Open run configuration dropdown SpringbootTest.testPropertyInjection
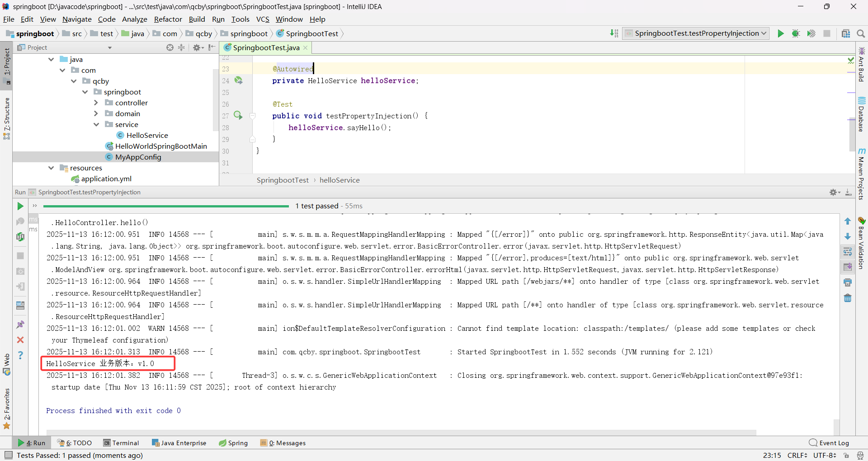The height and width of the screenshot is (461, 868). pos(696,33)
